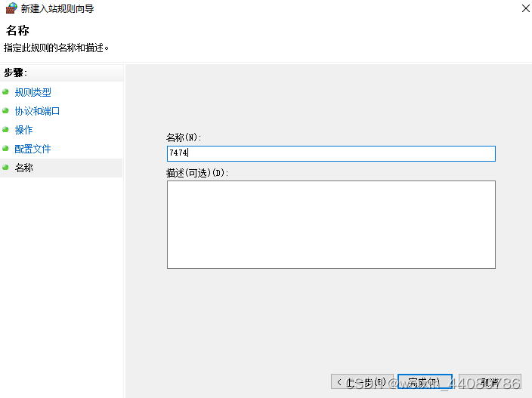Click the 完成 finish button
The image size is (532, 398).
click(x=425, y=382)
